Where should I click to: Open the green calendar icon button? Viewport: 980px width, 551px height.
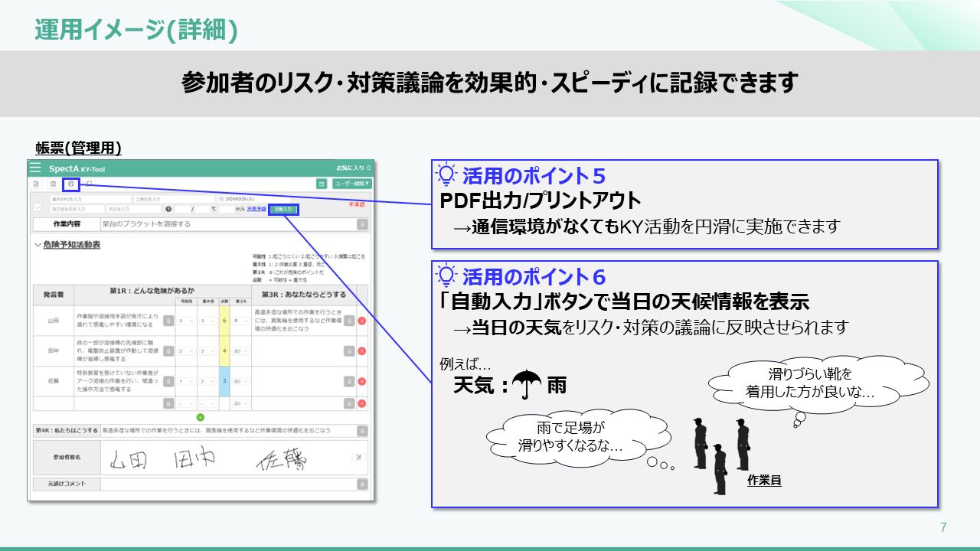(322, 184)
